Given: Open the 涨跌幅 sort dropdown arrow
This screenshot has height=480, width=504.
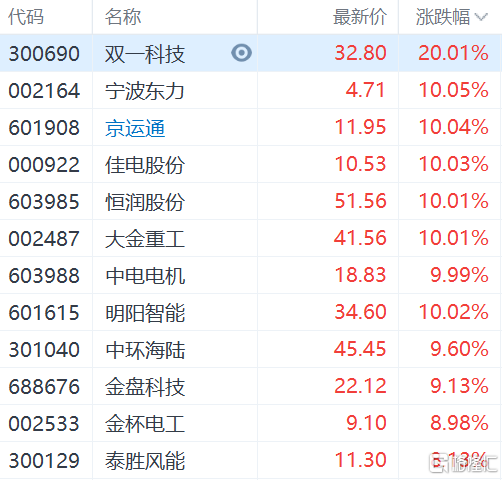Looking at the screenshot, I should point(482,17).
